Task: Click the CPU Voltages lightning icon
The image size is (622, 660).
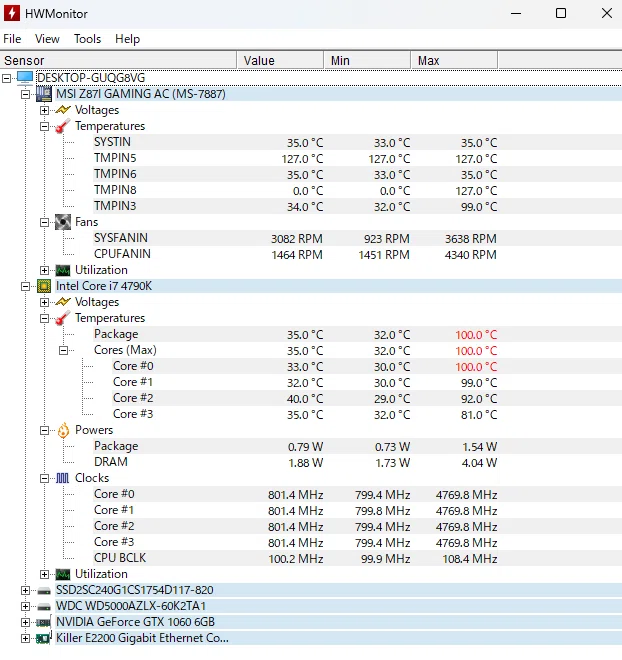Action: click(x=63, y=302)
